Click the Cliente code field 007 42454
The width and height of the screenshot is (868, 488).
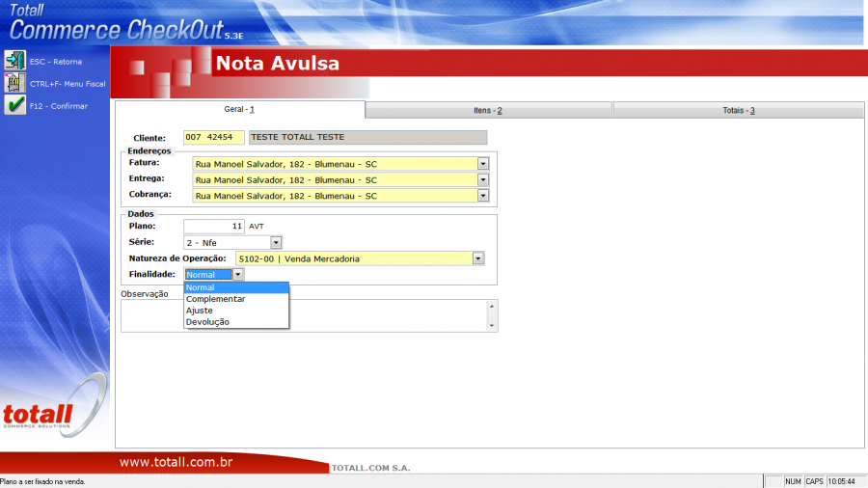(x=214, y=137)
